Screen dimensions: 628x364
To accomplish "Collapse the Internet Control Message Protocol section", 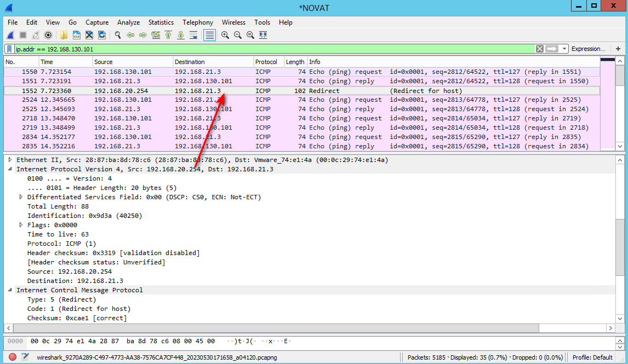I will [x=10, y=290].
